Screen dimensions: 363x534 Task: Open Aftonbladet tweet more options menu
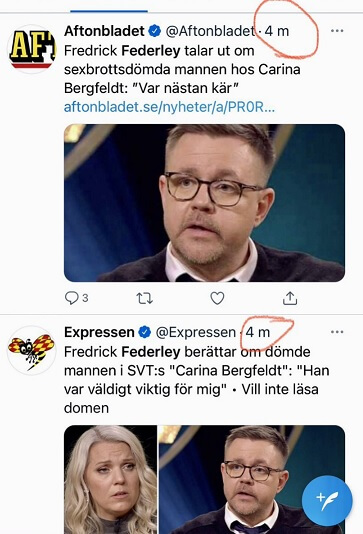tap(337, 31)
